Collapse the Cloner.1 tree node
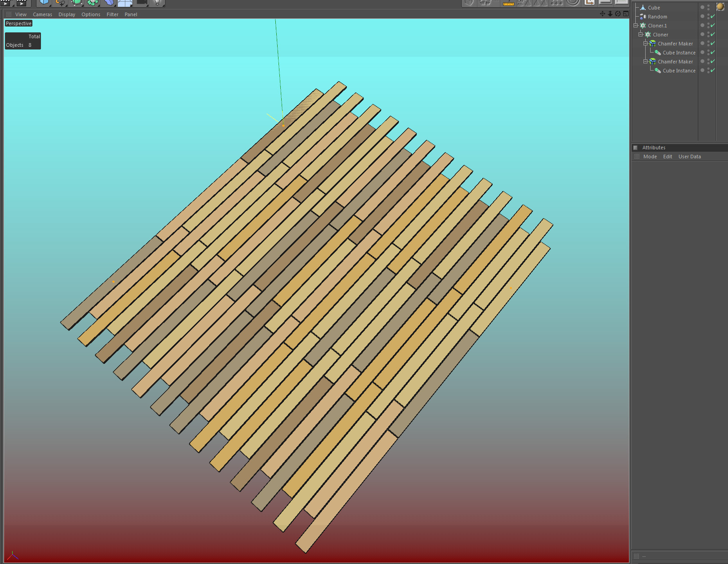The image size is (728, 564). (636, 26)
